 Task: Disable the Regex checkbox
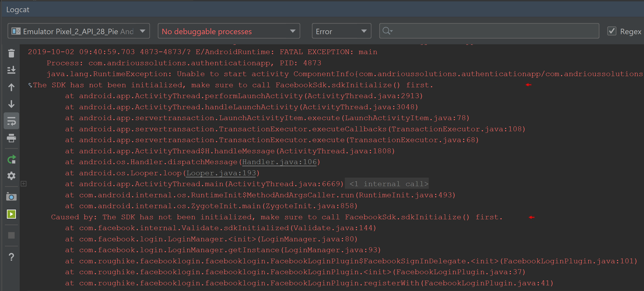(612, 31)
